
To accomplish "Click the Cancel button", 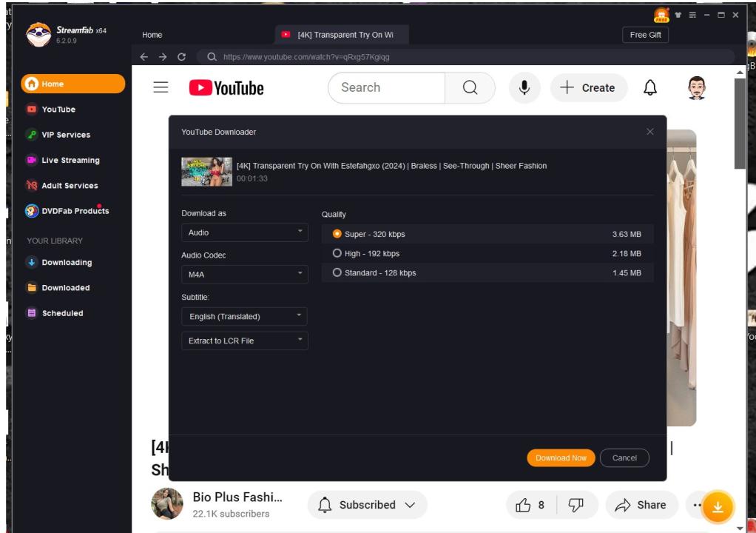I will point(624,457).
